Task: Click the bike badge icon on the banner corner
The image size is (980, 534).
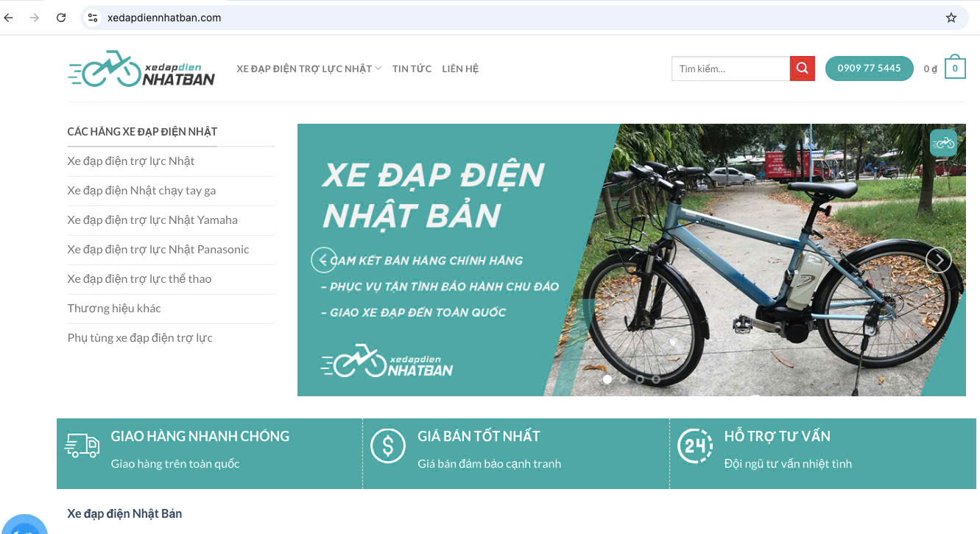Action: click(943, 143)
